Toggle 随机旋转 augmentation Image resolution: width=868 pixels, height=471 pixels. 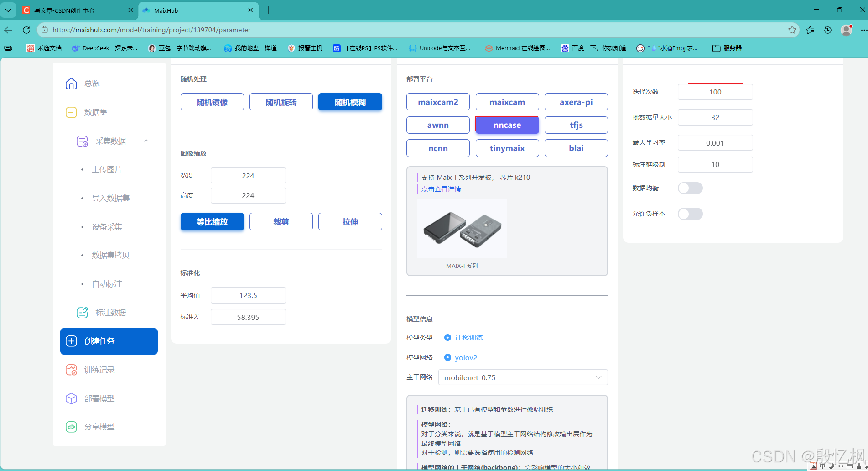[281, 102]
